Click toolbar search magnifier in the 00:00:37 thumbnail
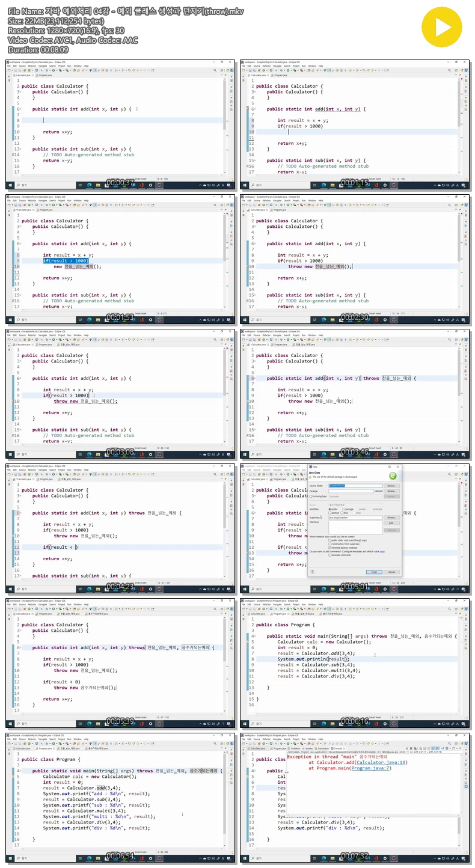Screen dimensions: 475x868 pyautogui.click(x=215, y=70)
